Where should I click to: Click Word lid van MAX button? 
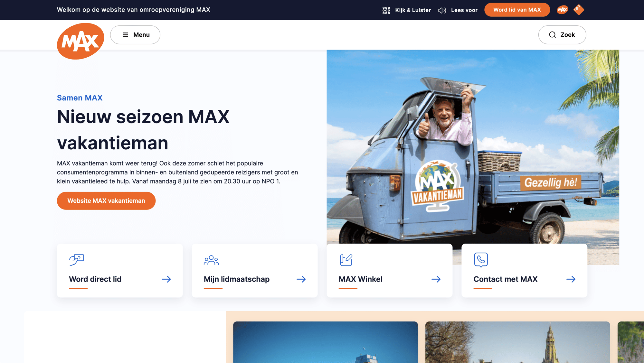point(517,10)
